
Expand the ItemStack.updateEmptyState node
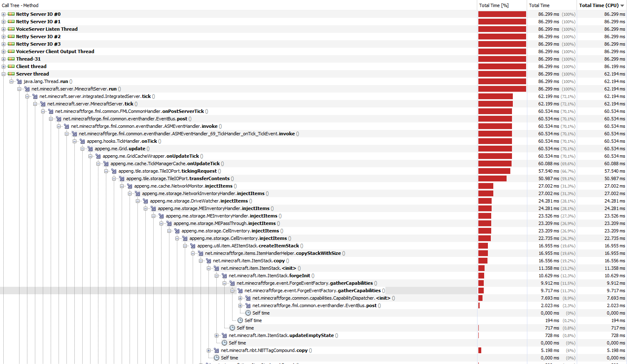[x=216, y=335]
